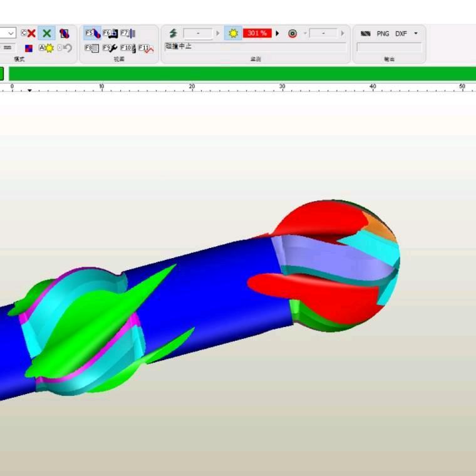Click the green progress bar
The width and height of the screenshot is (476, 476).
pyautogui.click(x=238, y=73)
